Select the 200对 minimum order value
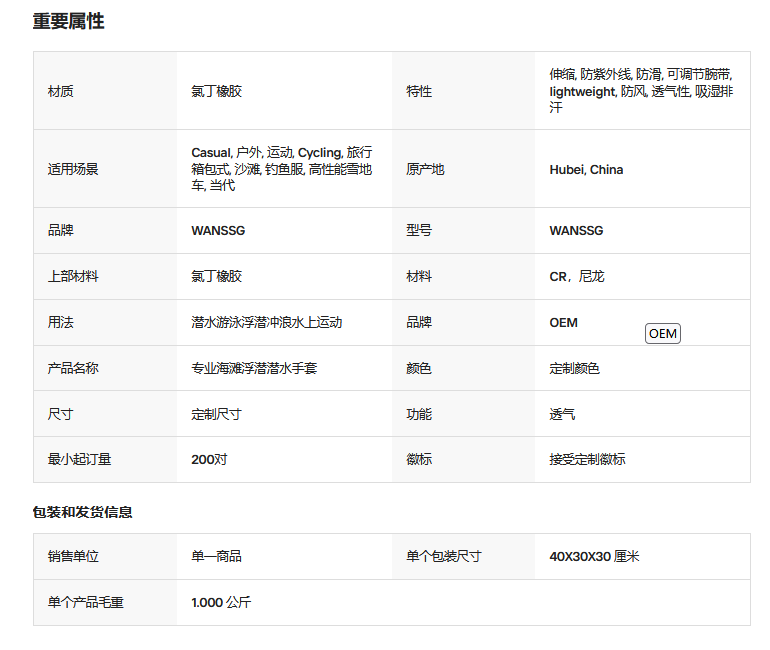 tap(209, 460)
